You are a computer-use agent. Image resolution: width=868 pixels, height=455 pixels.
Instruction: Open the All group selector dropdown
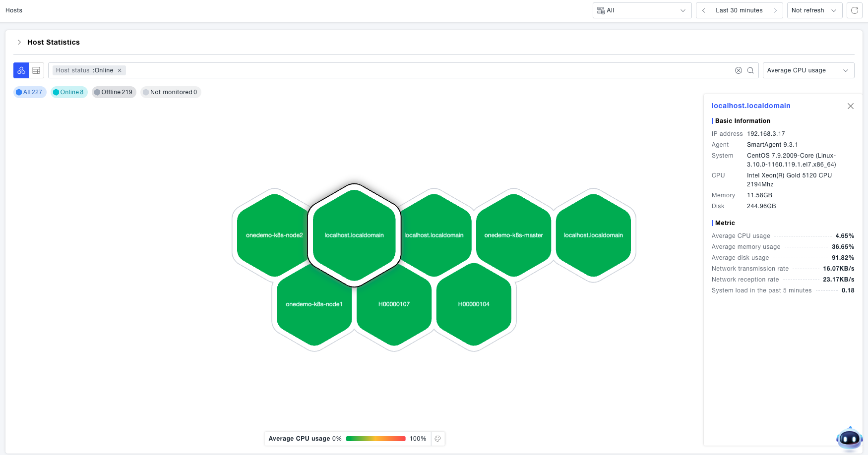(x=642, y=10)
